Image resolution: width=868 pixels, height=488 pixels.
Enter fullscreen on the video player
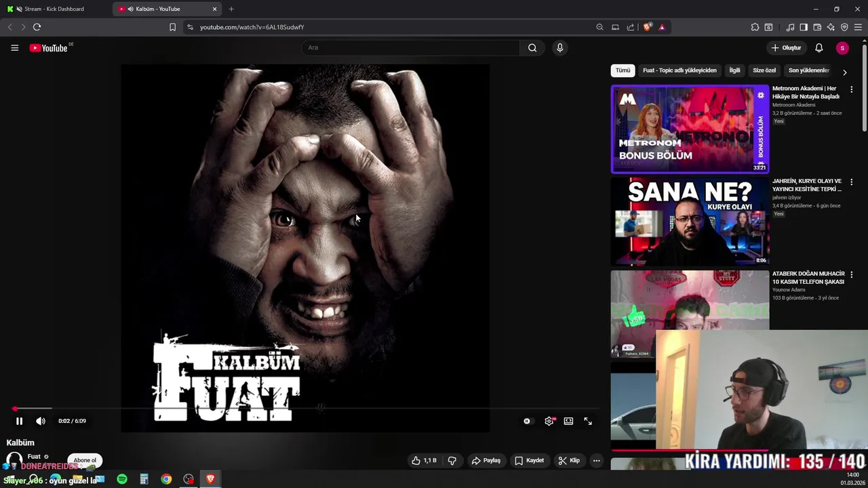588,421
